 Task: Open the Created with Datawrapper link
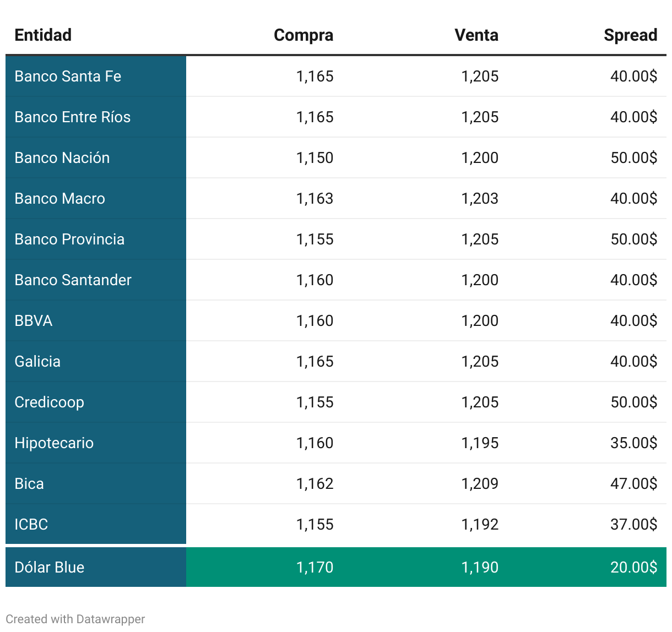click(75, 619)
